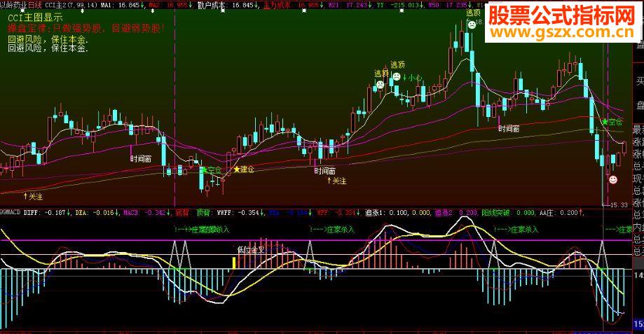
Task: Click the 15.33 low price label
Action: pos(619,204)
